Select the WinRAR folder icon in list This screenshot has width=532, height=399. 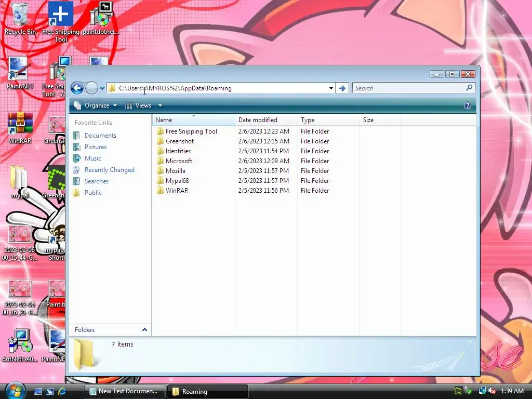(160, 190)
